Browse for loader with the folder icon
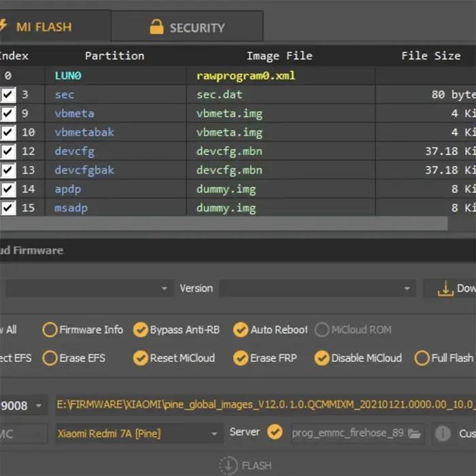The image size is (476, 476). tap(414, 434)
